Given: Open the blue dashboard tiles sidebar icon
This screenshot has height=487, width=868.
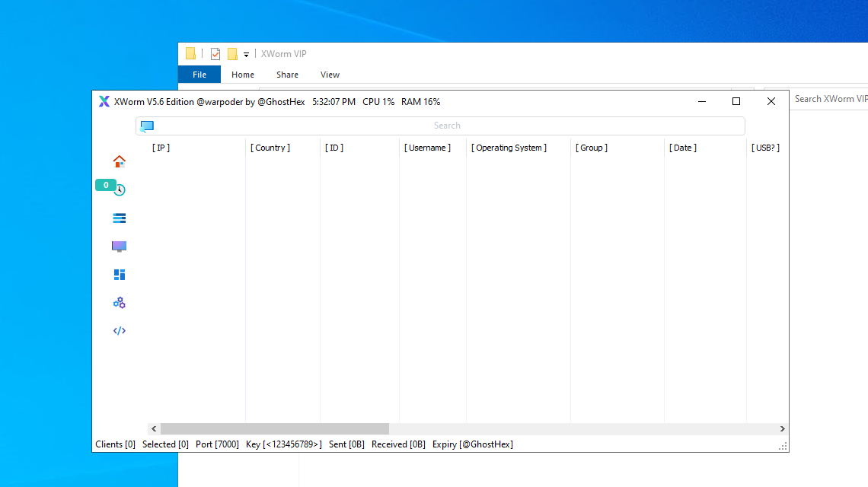Looking at the screenshot, I should pos(119,275).
